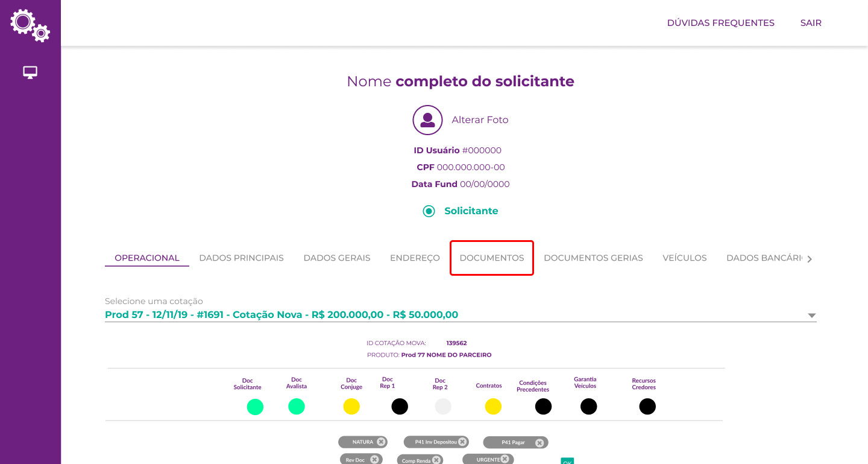Viewport: 868px width, 464px height.
Task: Click the user avatar photo icon
Action: click(427, 120)
